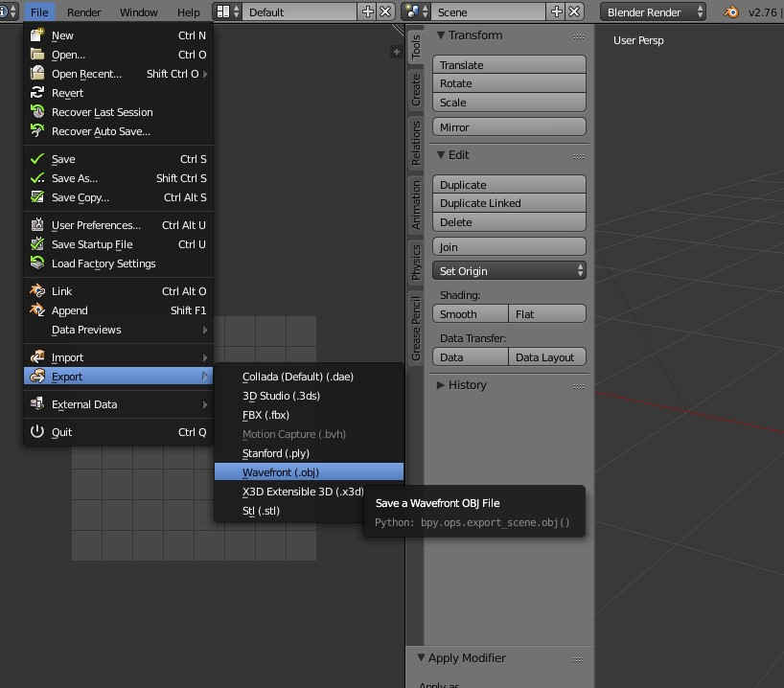Open the screen layout browser icon
Screen dimensions: 784x688
click(x=228, y=12)
